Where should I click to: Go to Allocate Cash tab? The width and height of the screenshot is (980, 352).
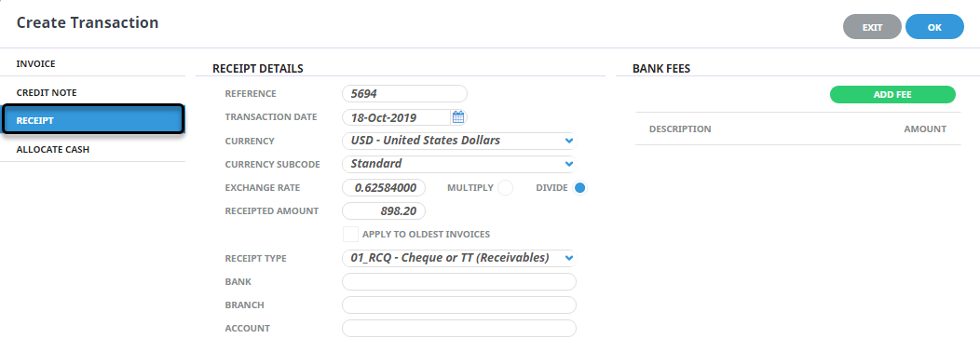tap(92, 149)
